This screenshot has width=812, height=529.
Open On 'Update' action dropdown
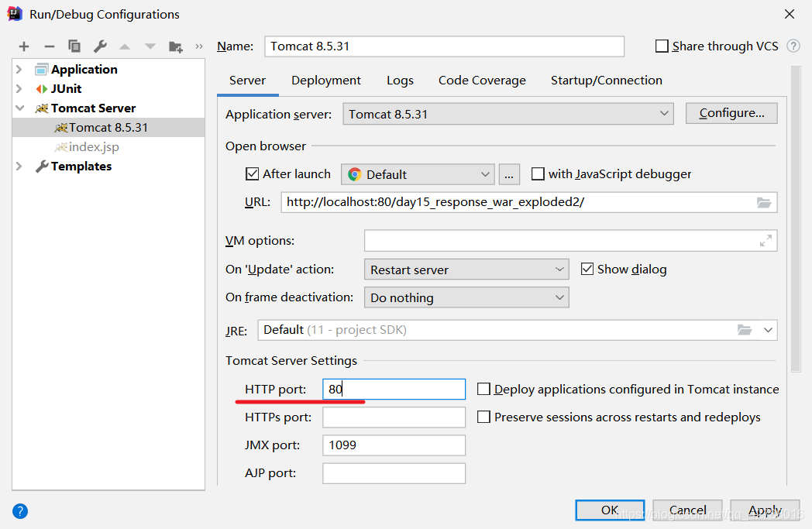466,270
